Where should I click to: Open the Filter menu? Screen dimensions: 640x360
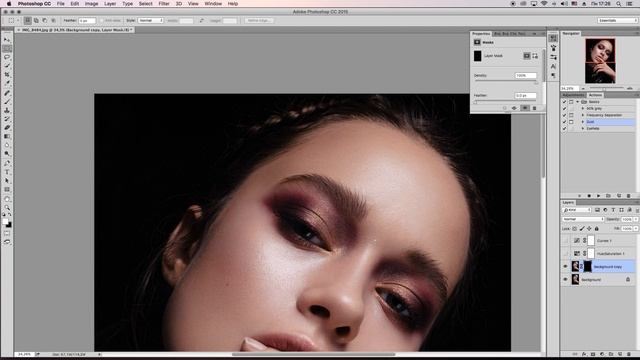[164, 4]
